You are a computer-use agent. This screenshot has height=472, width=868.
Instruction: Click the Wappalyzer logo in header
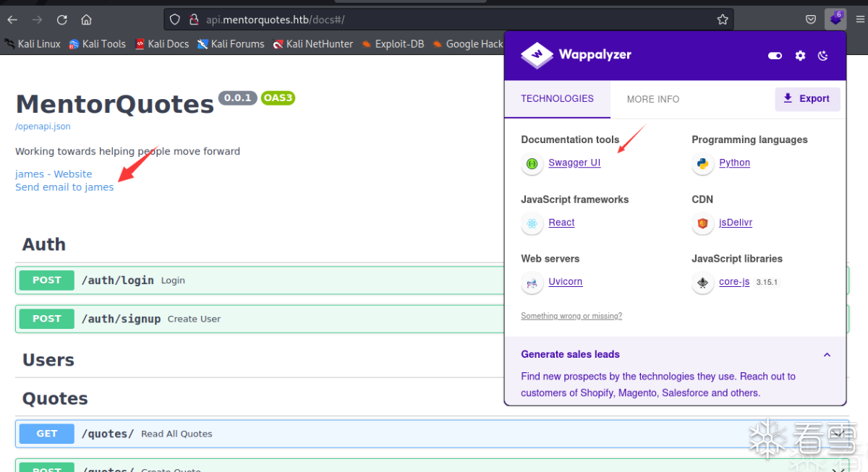(576, 55)
